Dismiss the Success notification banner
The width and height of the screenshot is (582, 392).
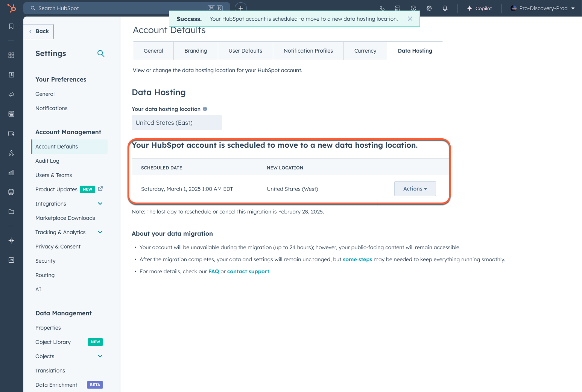(x=410, y=18)
